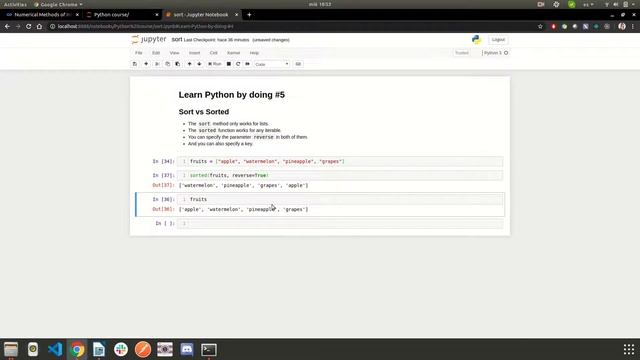The image size is (640, 360).
Task: Open the Edit menu in Jupyter
Action: (x=156, y=53)
